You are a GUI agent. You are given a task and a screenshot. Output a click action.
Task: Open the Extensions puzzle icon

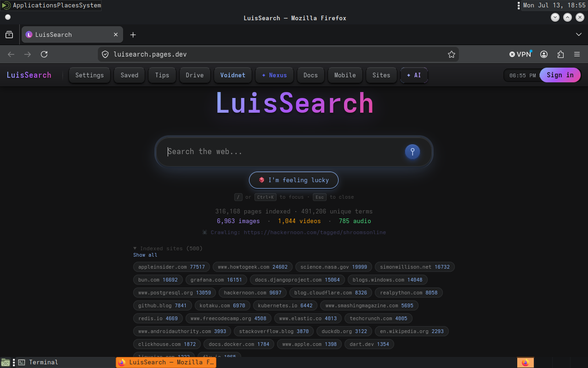(560, 54)
